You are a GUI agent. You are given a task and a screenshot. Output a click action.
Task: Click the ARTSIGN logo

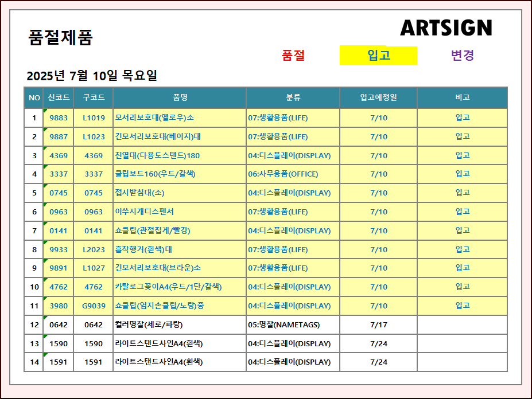(x=445, y=28)
